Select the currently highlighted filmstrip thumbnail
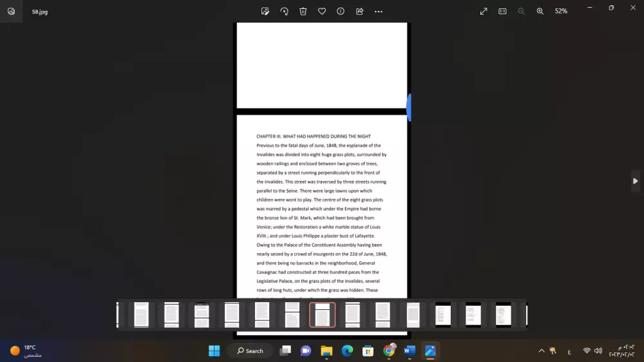This screenshot has width=644, height=362. coord(323,315)
